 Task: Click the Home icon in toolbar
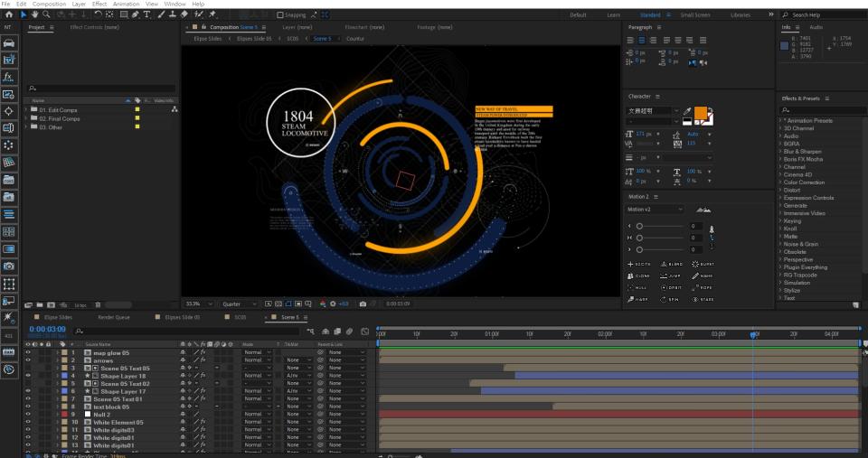click(x=8, y=14)
